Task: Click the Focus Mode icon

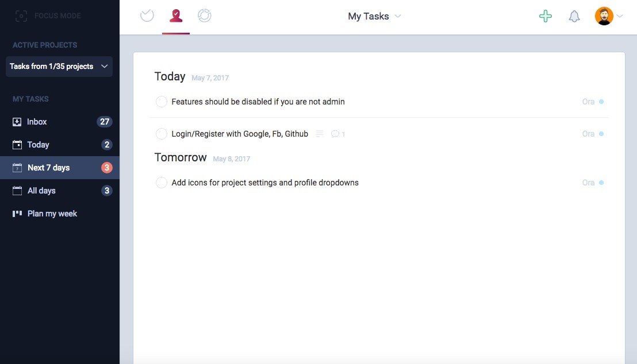Action: click(x=21, y=16)
